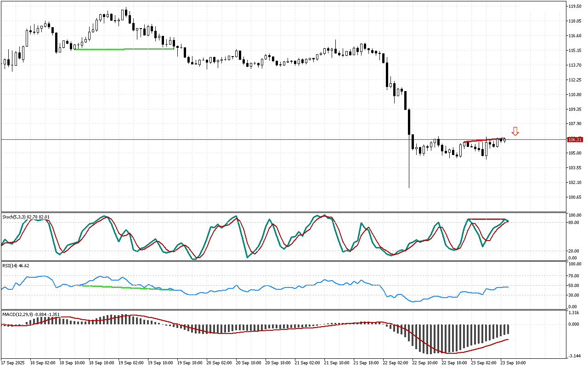Click the -3.144 MACD scale label
588x368 pixels.
click(575, 356)
